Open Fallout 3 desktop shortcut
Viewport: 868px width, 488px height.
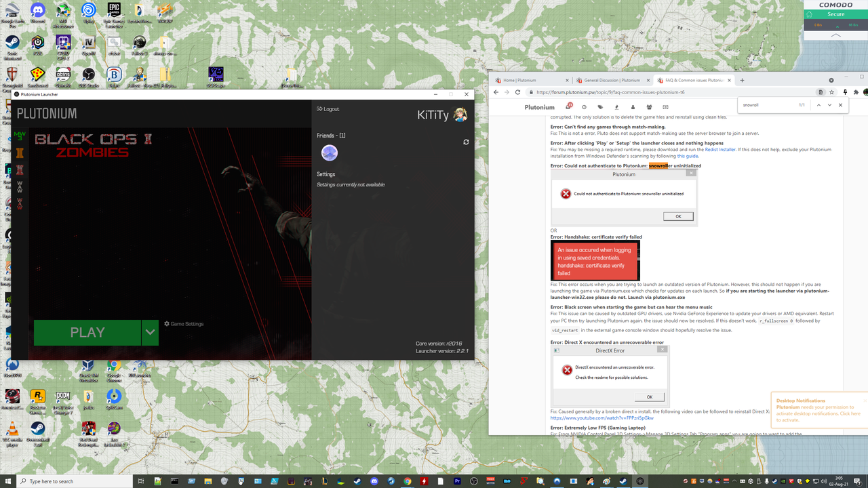[x=139, y=45]
